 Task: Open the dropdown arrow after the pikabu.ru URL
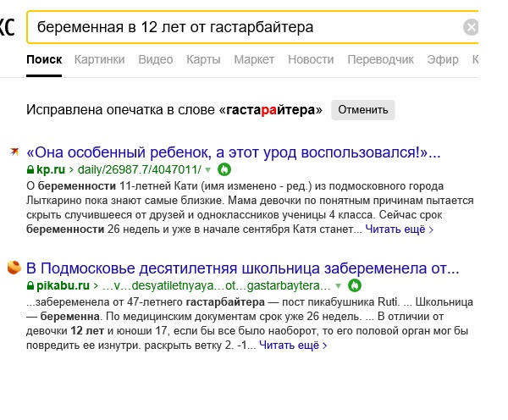pos(339,285)
